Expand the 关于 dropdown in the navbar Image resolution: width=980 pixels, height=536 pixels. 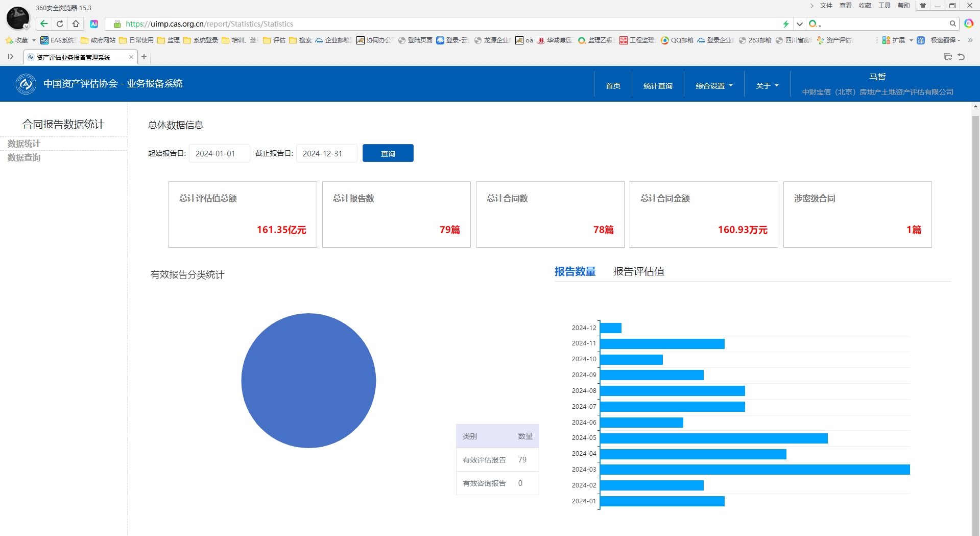coord(767,85)
